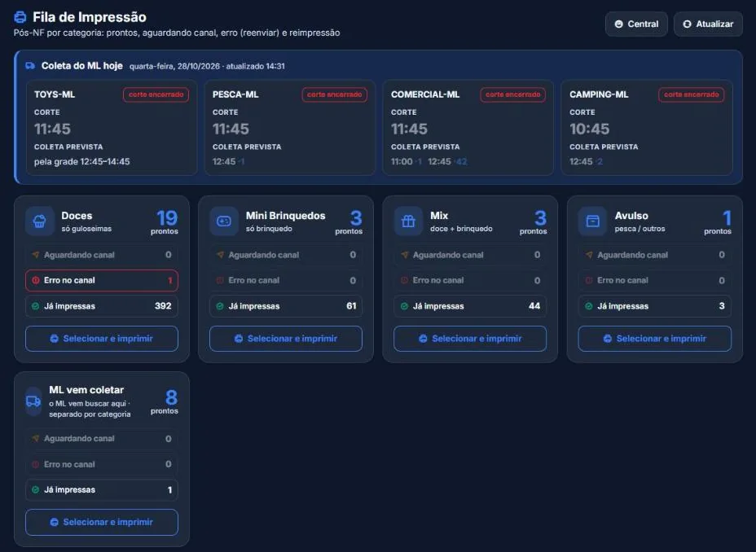This screenshot has height=552, width=756.
Task: Click the COMERCIAL-ML card title
Action: pyautogui.click(x=425, y=94)
